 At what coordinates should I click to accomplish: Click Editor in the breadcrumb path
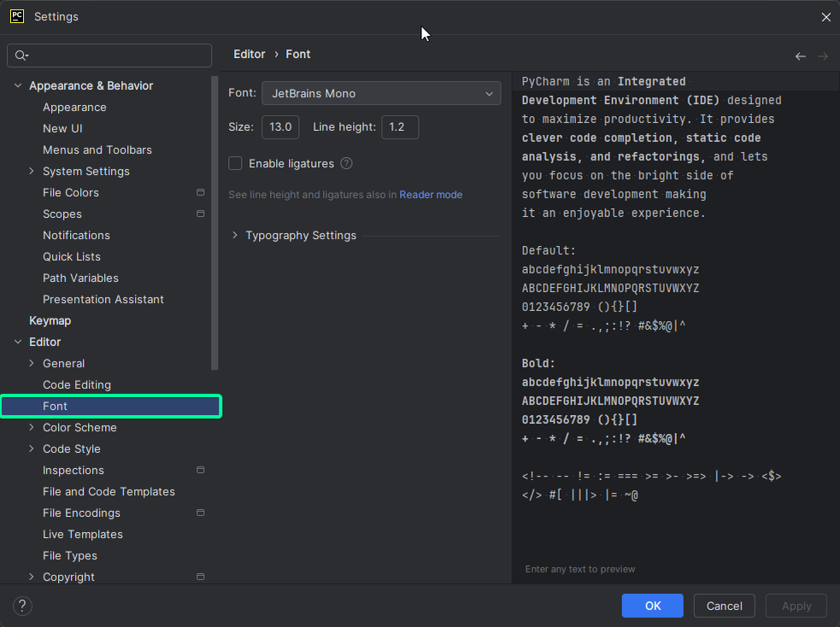coord(249,54)
